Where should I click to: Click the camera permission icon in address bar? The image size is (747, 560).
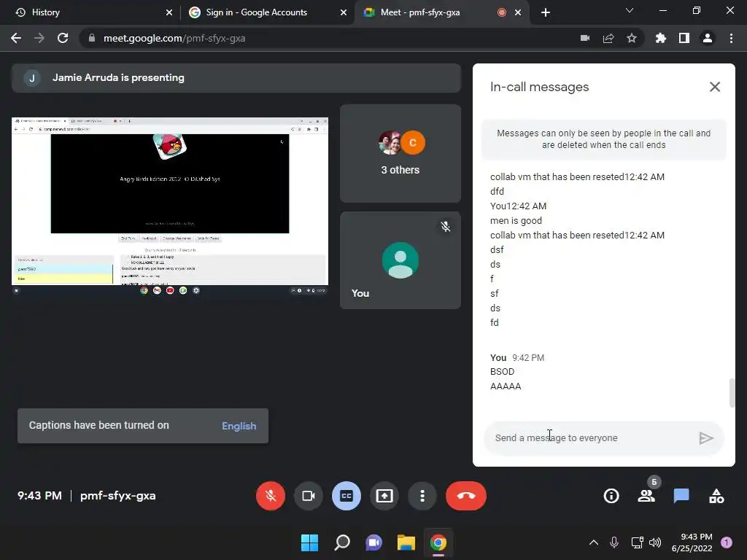pyautogui.click(x=585, y=38)
